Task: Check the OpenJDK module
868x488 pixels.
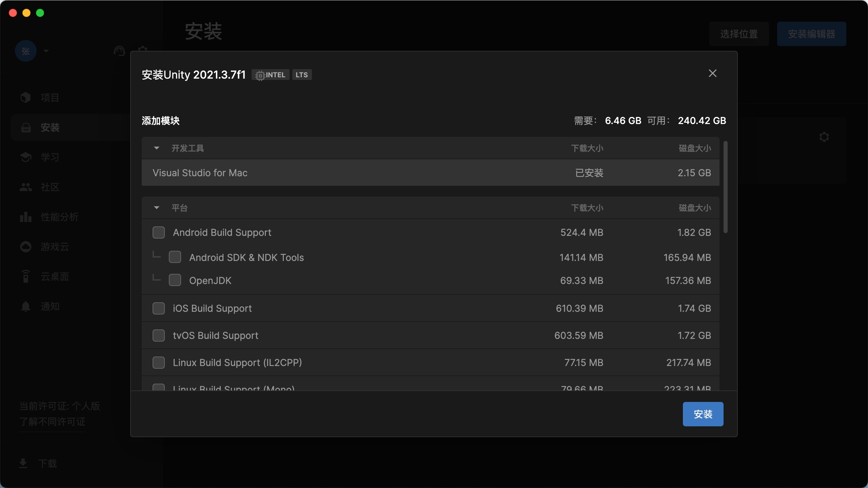Action: tap(175, 280)
